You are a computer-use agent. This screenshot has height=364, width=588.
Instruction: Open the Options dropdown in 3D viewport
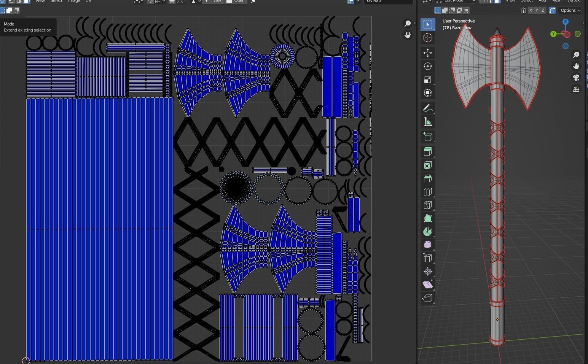[x=570, y=10]
